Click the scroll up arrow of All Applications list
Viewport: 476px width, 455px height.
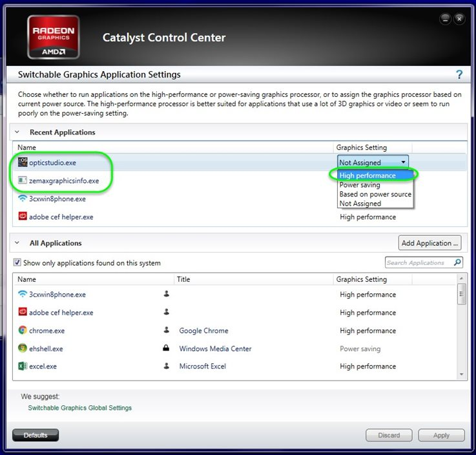[x=461, y=278]
